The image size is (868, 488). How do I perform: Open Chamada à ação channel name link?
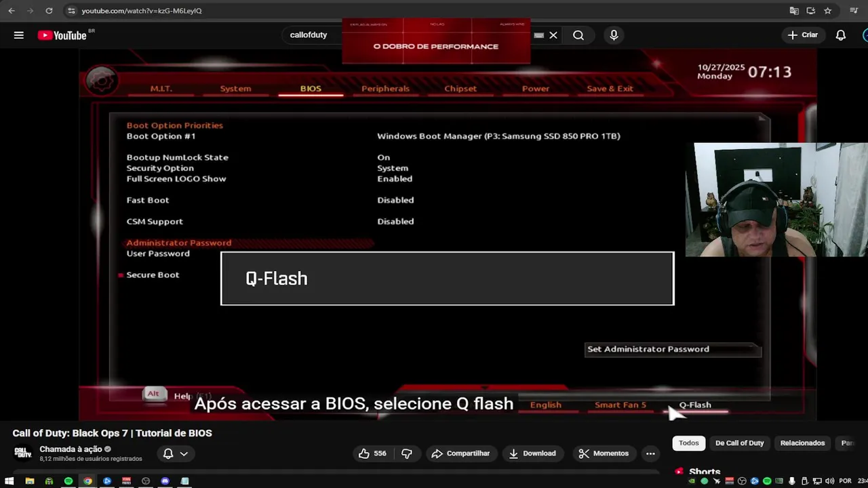coord(71,449)
